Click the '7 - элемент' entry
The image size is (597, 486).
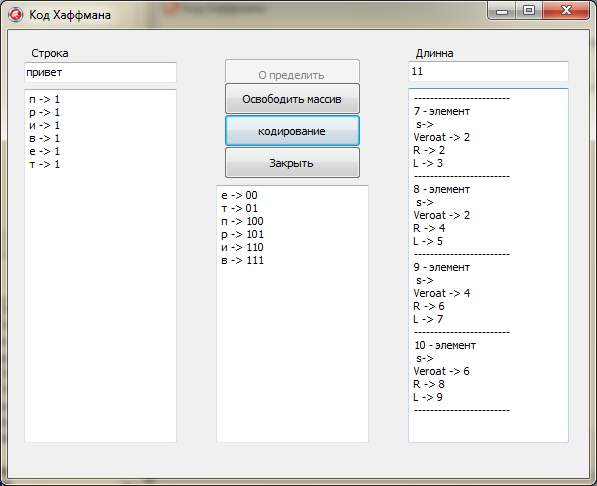click(x=442, y=111)
